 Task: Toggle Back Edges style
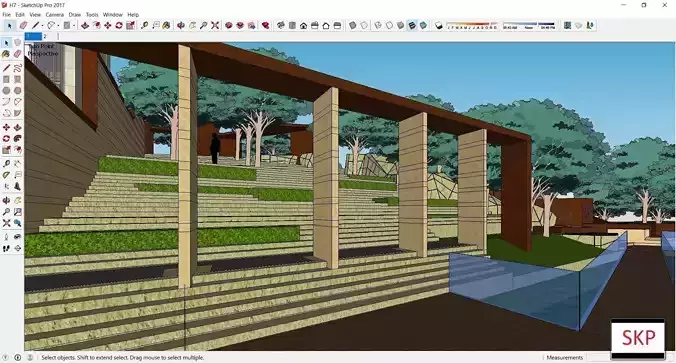tap(364, 25)
